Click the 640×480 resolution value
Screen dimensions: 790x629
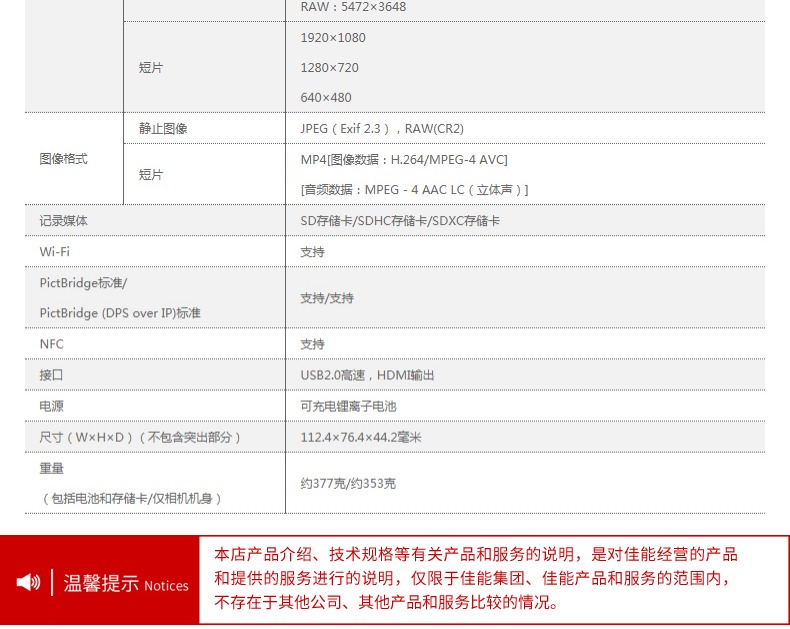coord(326,98)
